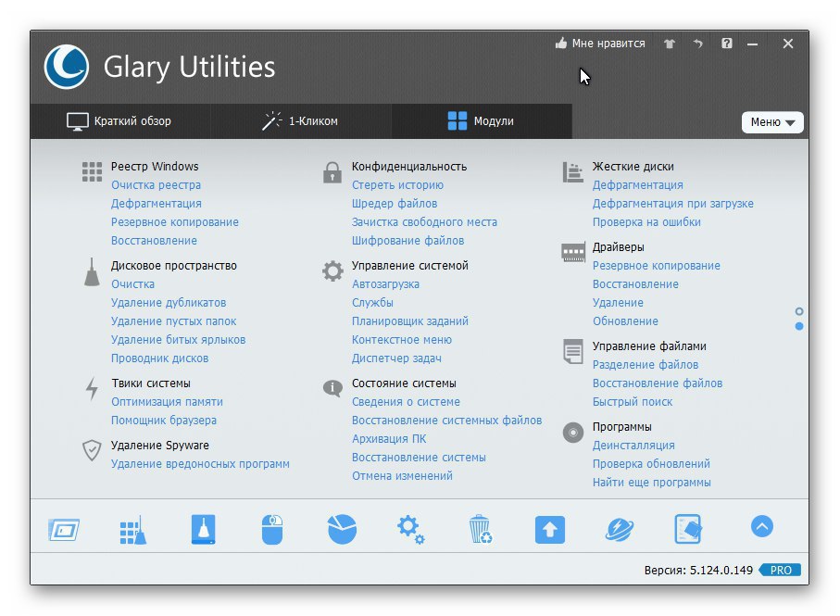This screenshot has height=616, width=840.
Task: Open 'Планировщик заданий' link
Action: [410, 321]
